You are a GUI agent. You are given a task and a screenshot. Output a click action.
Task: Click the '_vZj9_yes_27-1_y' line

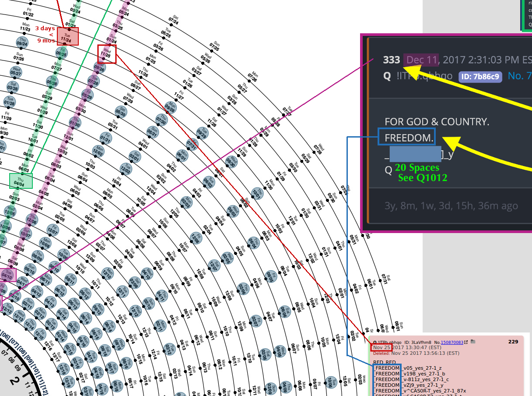click(x=422, y=385)
